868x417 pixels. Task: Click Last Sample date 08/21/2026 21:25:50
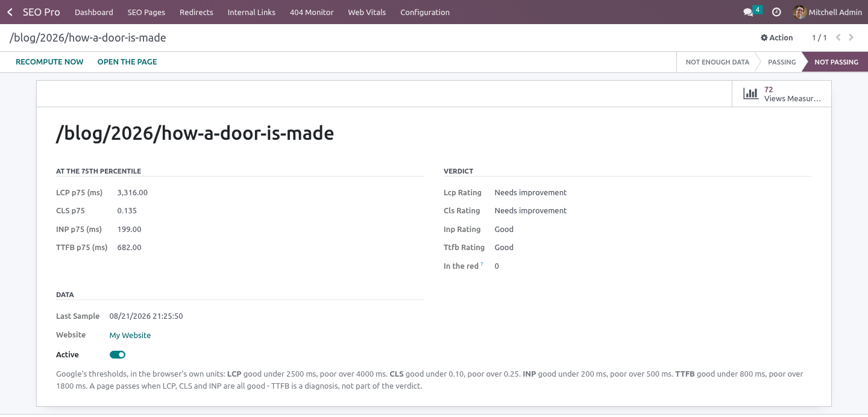(x=146, y=316)
